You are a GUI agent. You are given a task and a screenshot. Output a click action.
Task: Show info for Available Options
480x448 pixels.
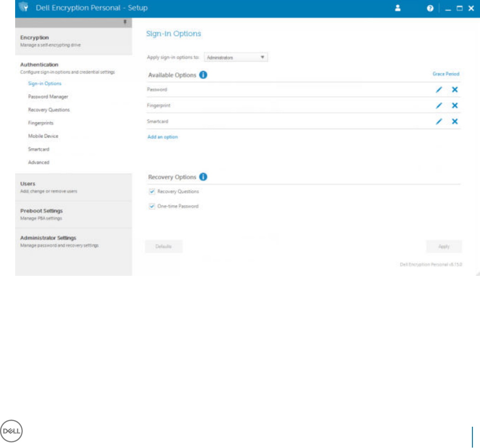203,75
